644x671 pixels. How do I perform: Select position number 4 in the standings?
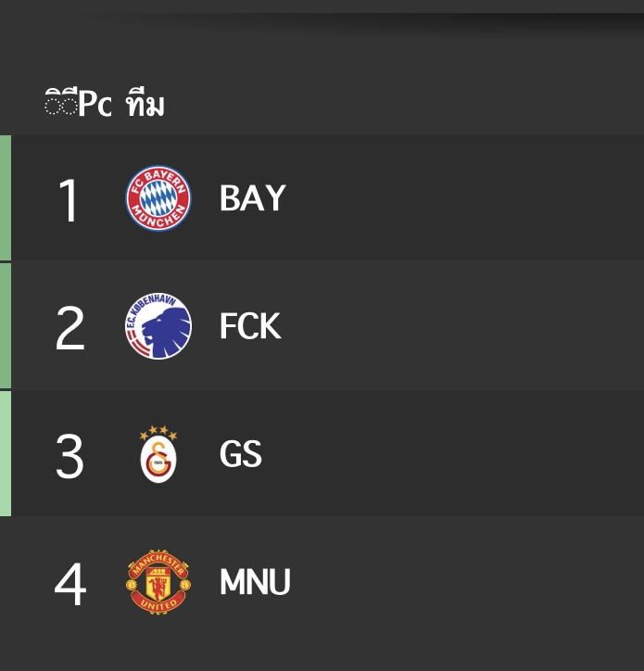[70, 584]
